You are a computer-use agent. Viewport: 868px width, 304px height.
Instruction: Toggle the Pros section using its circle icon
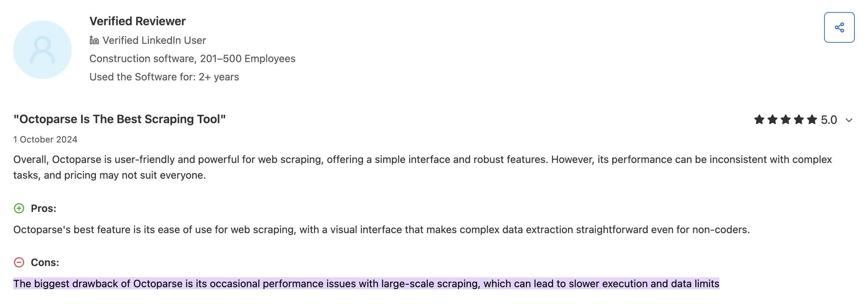pos(18,208)
